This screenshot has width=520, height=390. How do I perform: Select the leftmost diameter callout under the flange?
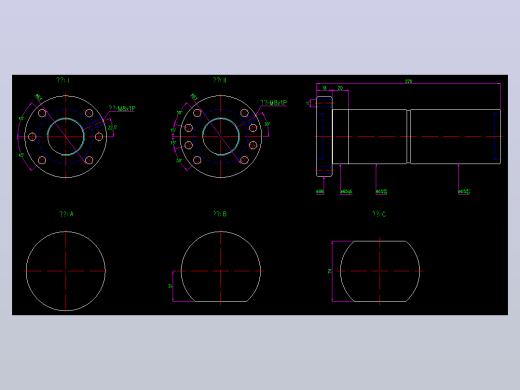tap(320, 192)
